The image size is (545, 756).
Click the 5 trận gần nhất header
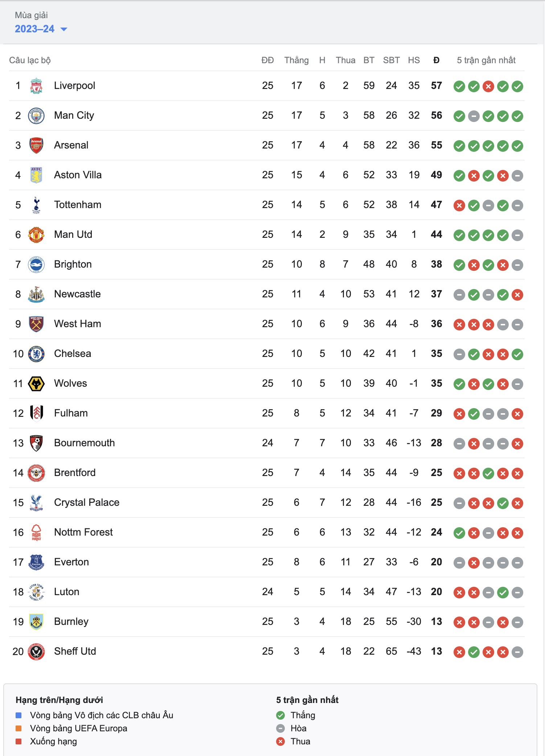[486, 60]
